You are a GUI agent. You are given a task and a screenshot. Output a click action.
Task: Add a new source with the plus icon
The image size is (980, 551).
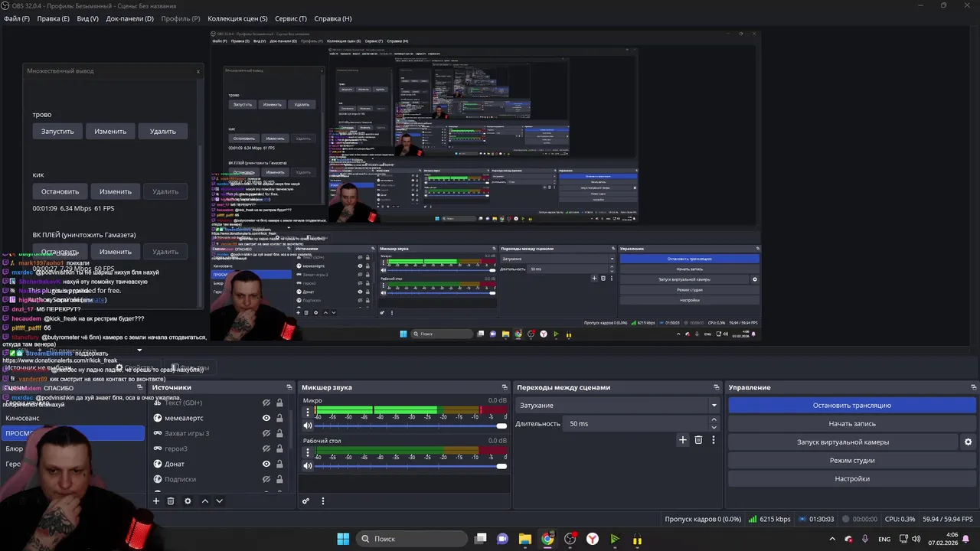156,501
